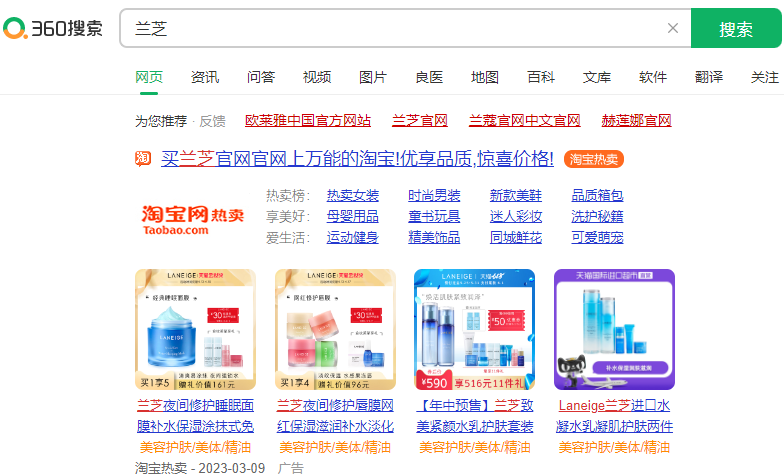Viewport: 784px width, 476px height.
Task: Switch to the 百科 tab
Action: pyautogui.click(x=541, y=77)
